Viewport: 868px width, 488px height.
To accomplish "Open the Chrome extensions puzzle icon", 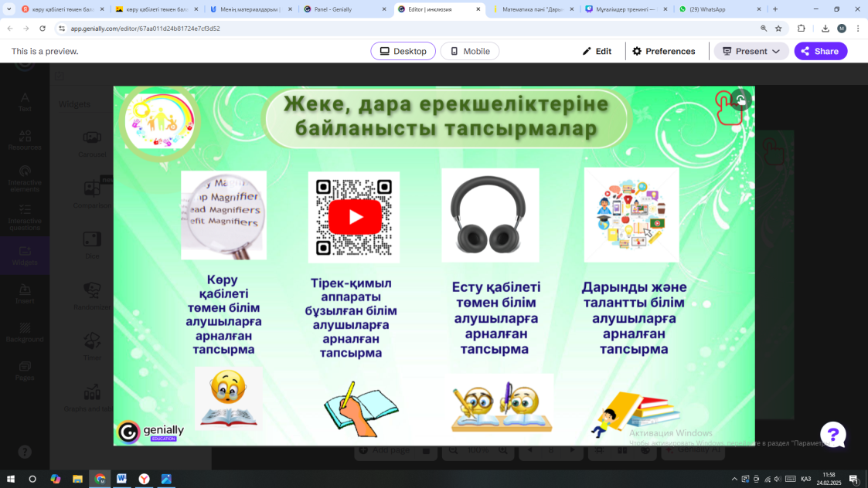I will coord(801,29).
